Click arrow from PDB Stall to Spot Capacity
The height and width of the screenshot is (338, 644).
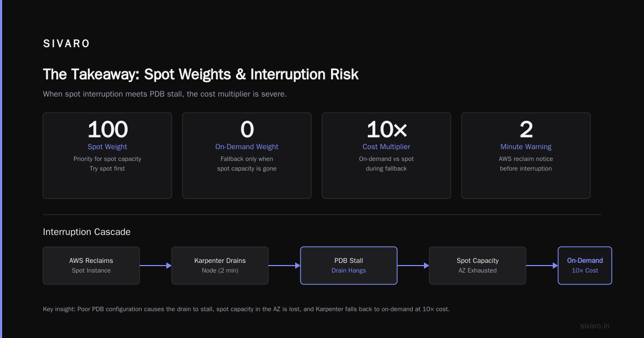pyautogui.click(x=413, y=266)
